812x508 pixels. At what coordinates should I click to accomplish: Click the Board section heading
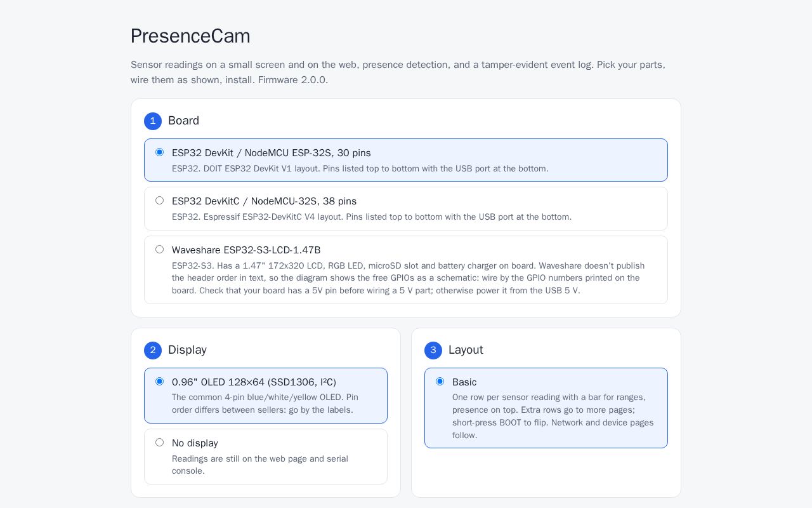click(183, 121)
